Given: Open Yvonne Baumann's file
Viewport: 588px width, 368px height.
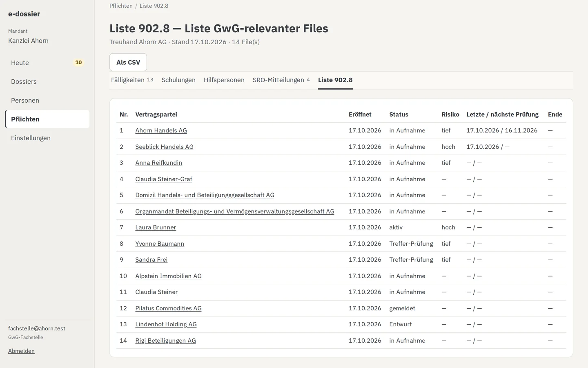Looking at the screenshot, I should (x=160, y=244).
